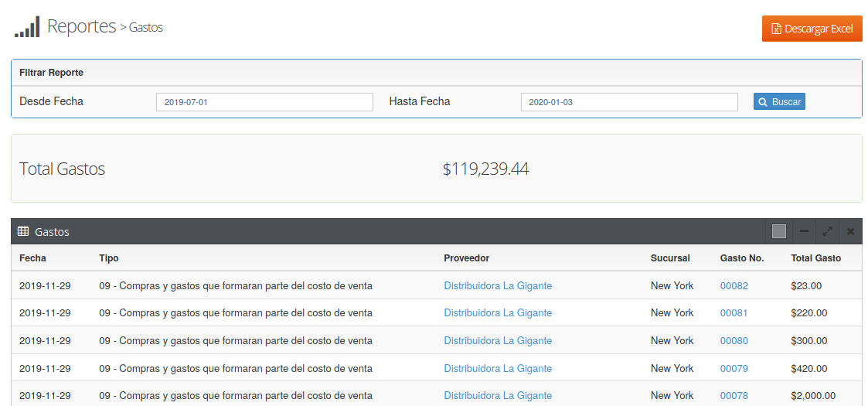Click the Reportes bar chart icon

tap(27, 27)
